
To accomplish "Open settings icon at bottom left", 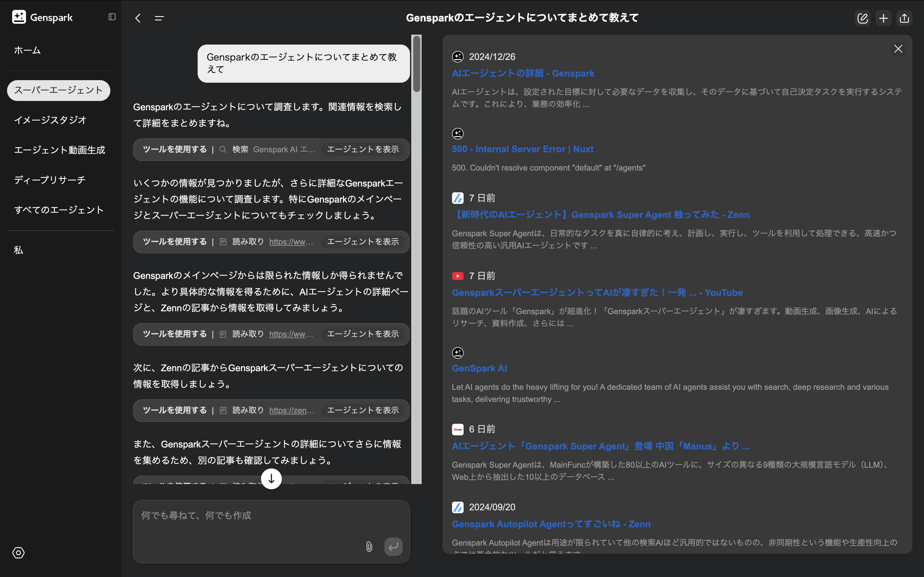I will (x=18, y=553).
